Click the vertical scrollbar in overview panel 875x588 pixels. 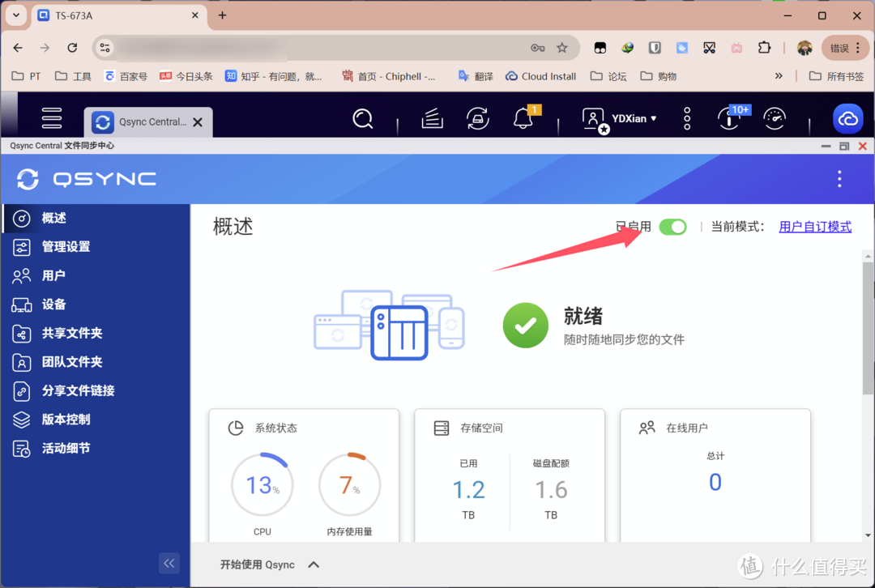[x=868, y=324]
